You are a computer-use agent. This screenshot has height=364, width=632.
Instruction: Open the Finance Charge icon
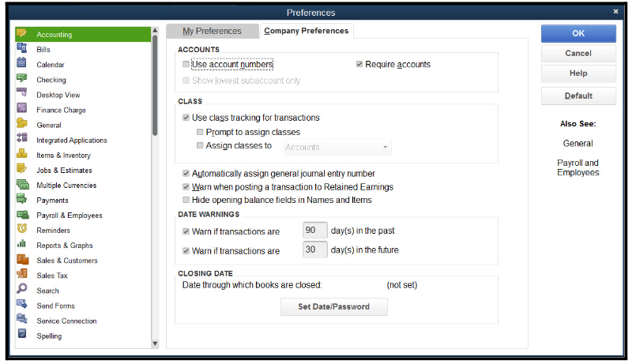[22, 109]
